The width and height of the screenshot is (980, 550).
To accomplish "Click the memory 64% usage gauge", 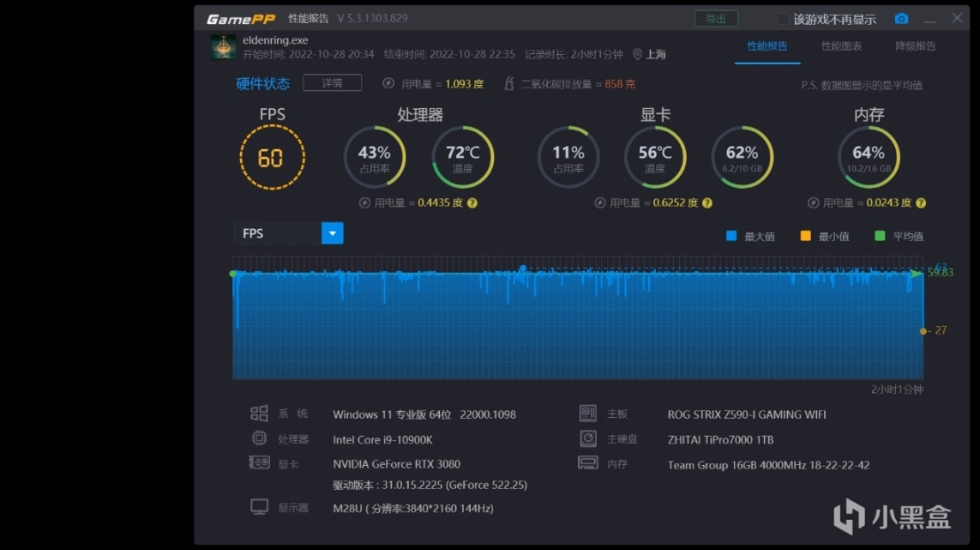I will 869,157.
